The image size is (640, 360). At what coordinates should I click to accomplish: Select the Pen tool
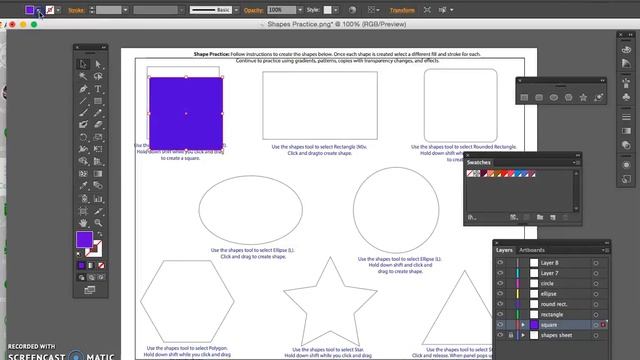point(83,89)
